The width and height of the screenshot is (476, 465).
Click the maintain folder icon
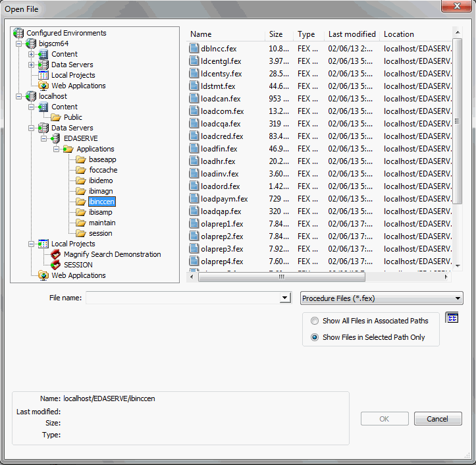click(81, 223)
